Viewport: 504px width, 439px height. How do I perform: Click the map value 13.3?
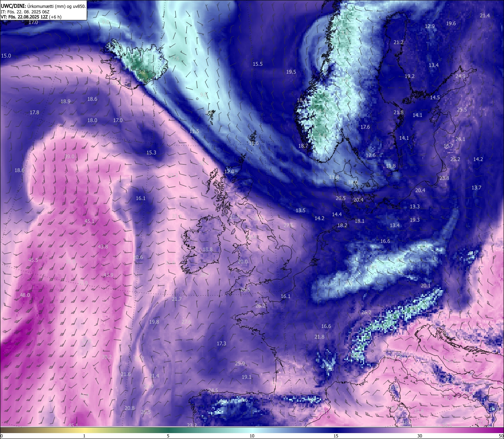tap(415, 207)
